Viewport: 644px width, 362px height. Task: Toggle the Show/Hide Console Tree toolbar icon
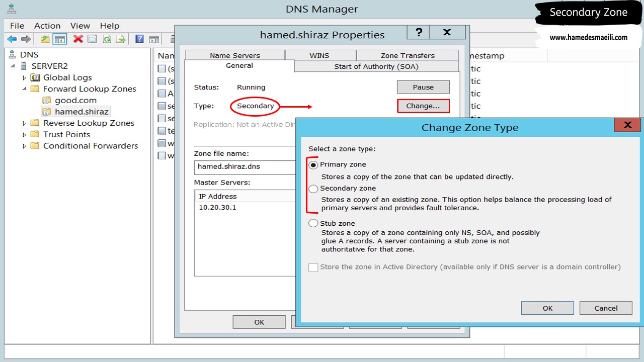(60, 39)
